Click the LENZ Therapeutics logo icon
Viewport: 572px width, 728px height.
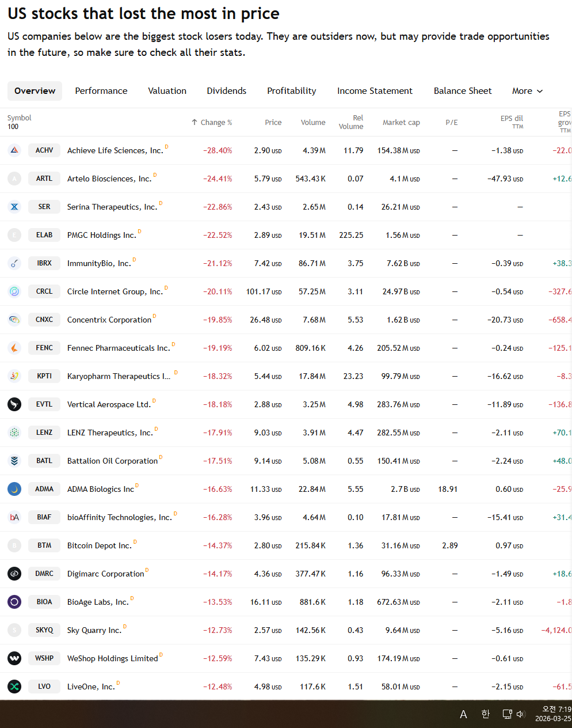click(x=14, y=433)
